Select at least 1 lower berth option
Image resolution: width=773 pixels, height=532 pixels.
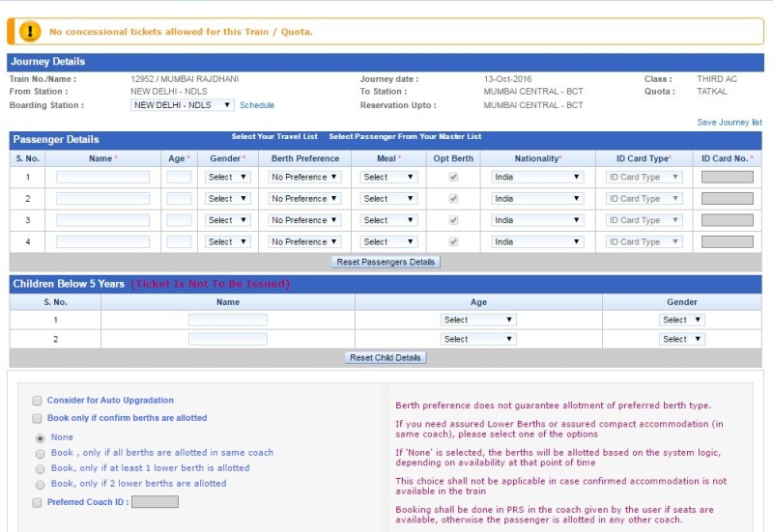[41, 469]
